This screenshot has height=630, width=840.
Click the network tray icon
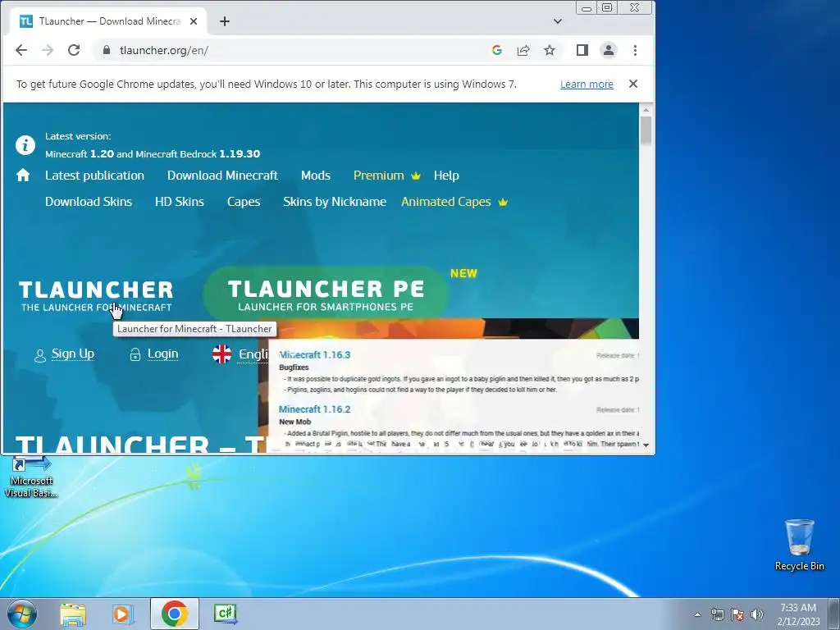(717, 614)
